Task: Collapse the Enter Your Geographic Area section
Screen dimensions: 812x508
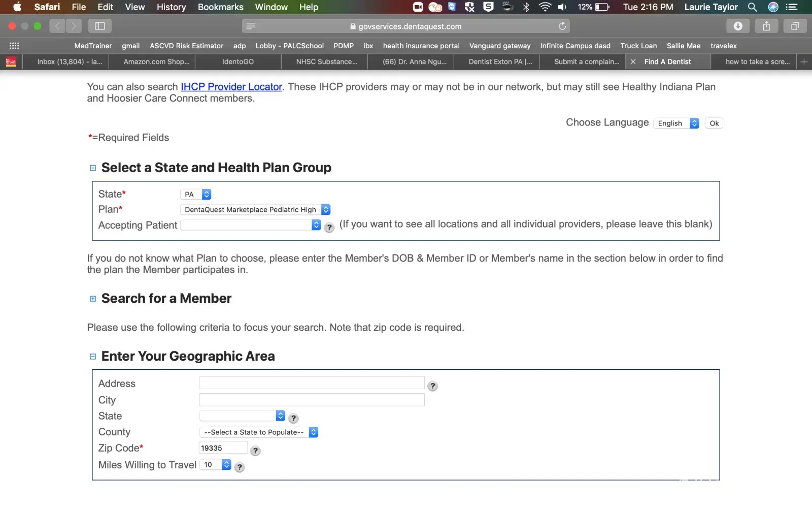Action: (93, 357)
